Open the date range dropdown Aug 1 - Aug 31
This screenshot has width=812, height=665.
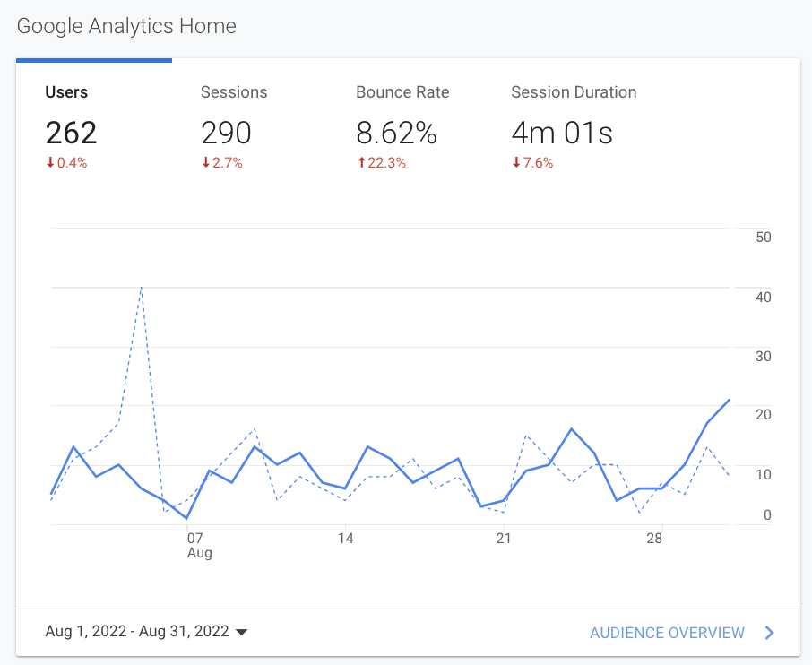coord(146,631)
